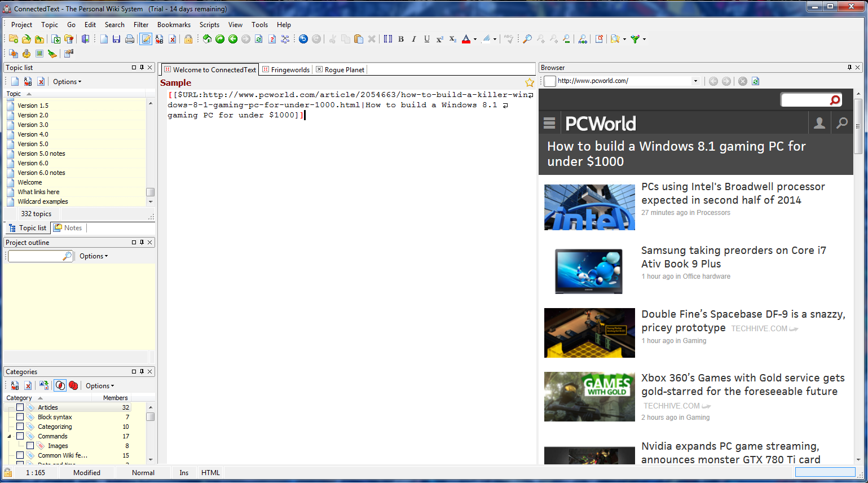Click the find and replace A-B icon

coord(583,39)
